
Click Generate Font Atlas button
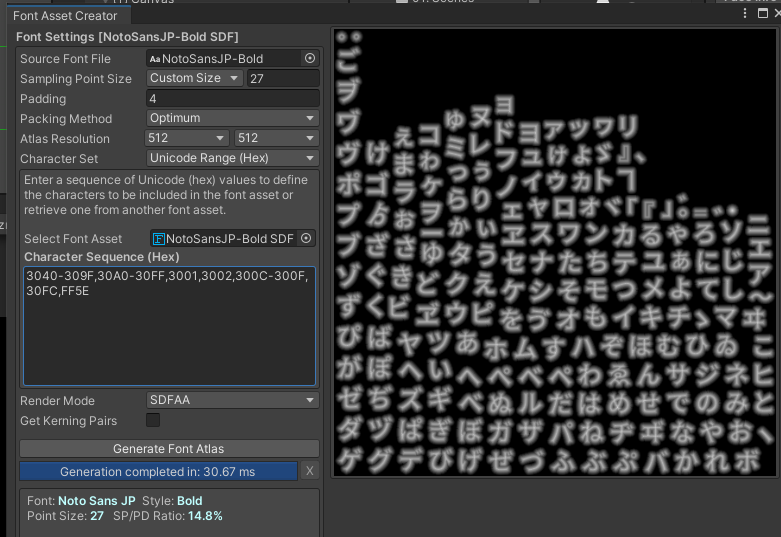point(169,448)
